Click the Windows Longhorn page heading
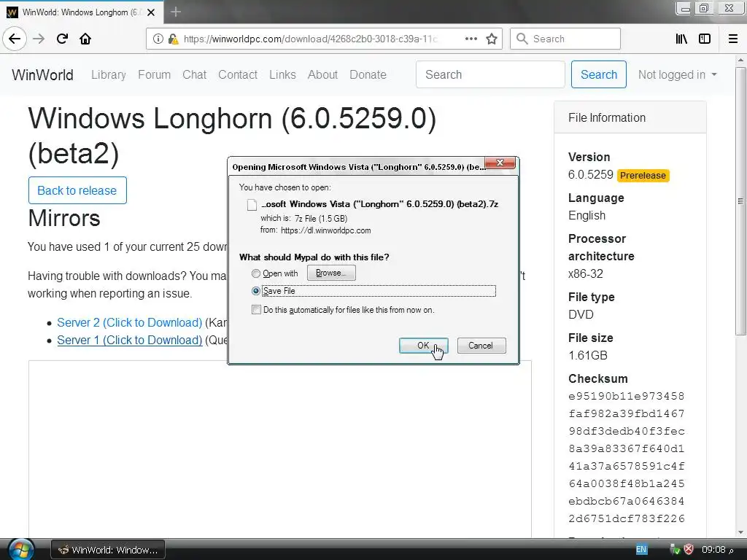 (232, 136)
